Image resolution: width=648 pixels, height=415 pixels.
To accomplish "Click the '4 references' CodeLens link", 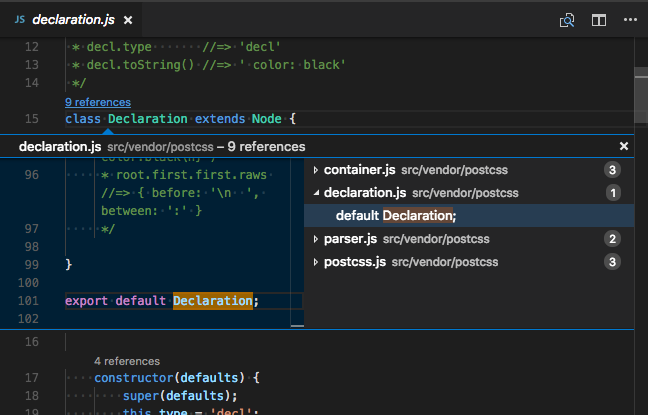I will [127, 360].
